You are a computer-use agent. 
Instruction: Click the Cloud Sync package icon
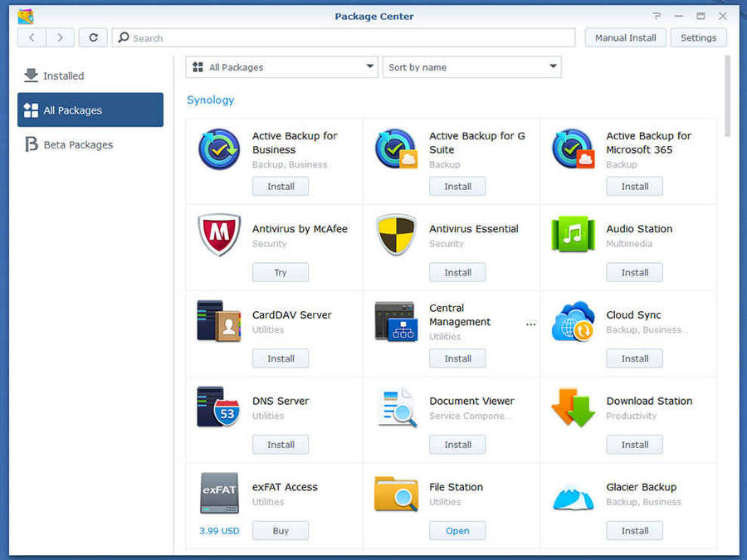[x=573, y=322]
